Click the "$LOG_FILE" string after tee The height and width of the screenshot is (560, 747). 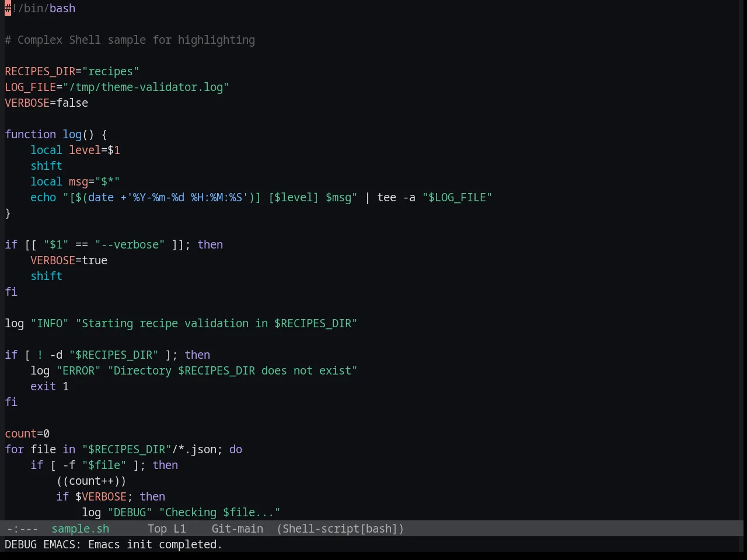[x=457, y=197]
